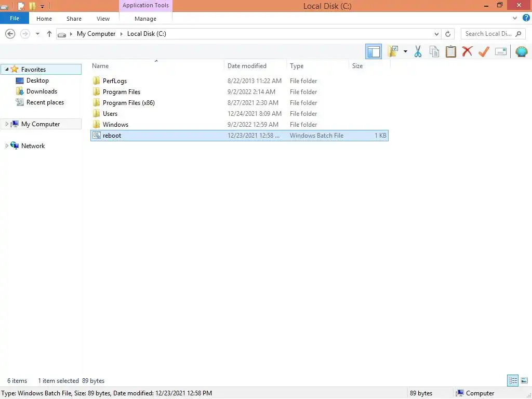This screenshot has height=399, width=532.
Task: Open the folder options dropdown arrow
Action: (405, 51)
